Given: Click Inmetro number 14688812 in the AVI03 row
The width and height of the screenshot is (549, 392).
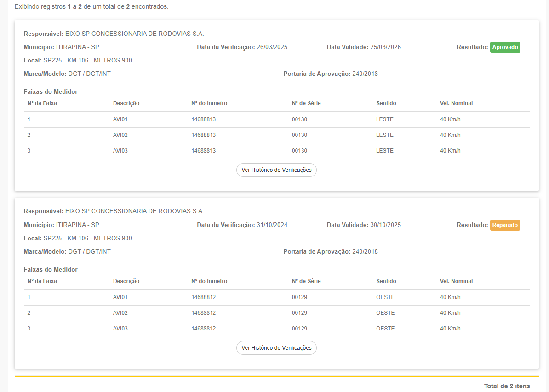Looking at the screenshot, I should [203, 329].
